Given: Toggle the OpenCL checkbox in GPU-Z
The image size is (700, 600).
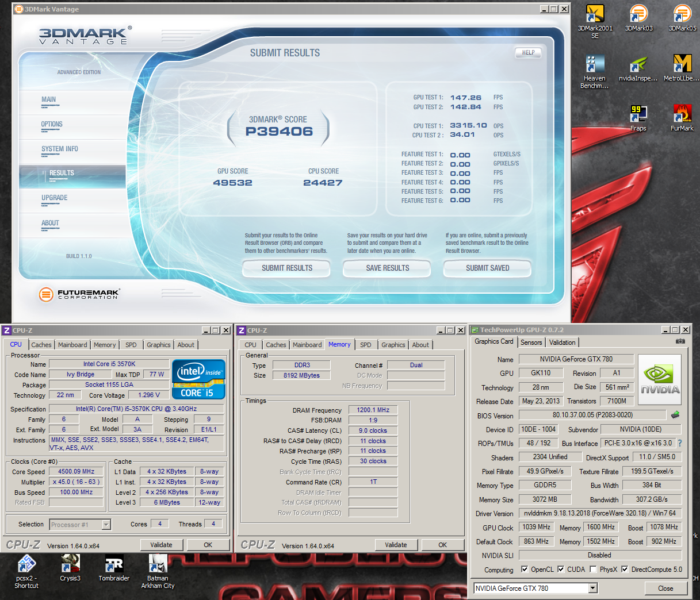Looking at the screenshot, I should point(525,570).
